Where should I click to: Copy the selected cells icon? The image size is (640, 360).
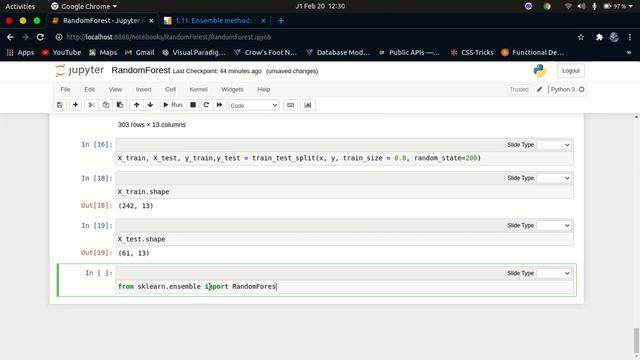(x=106, y=105)
